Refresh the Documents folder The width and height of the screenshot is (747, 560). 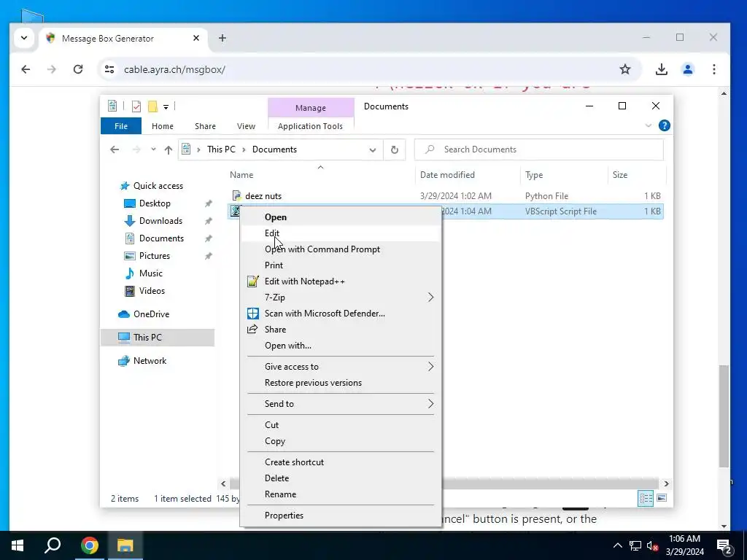(395, 149)
